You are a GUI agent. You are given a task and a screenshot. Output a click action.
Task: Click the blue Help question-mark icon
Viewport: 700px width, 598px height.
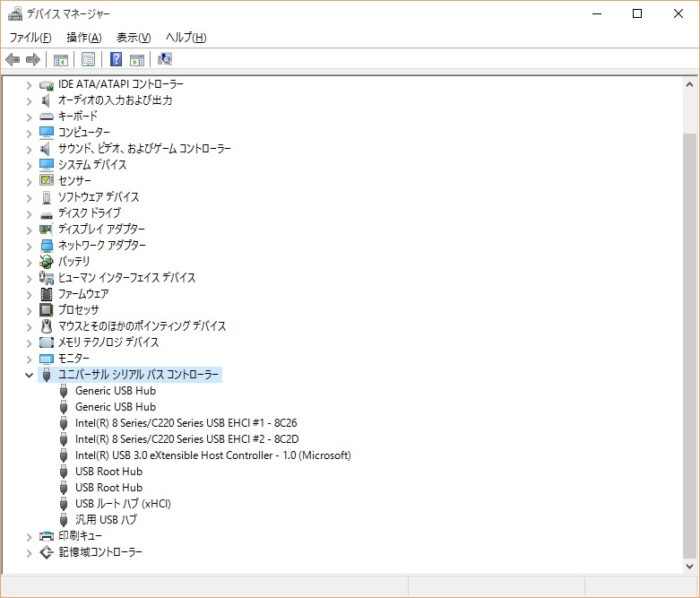[116, 59]
